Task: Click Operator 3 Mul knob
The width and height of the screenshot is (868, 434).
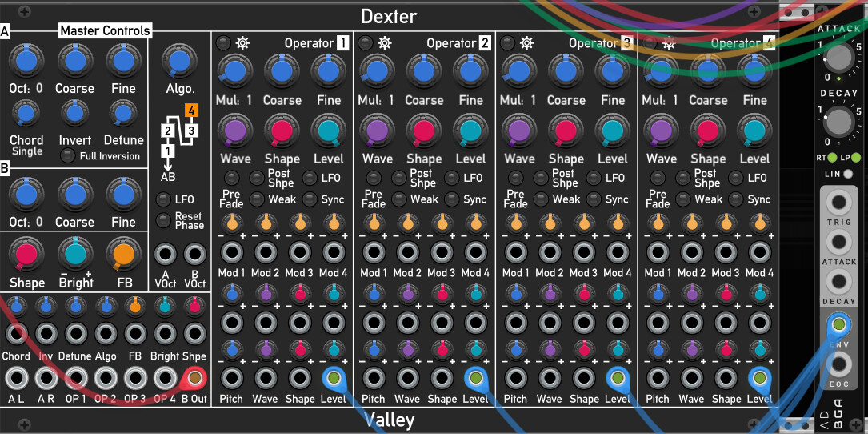Action: [518, 71]
